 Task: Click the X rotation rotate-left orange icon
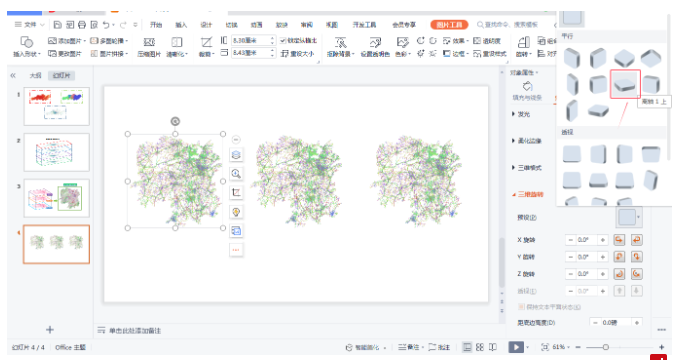pyautogui.click(x=619, y=240)
